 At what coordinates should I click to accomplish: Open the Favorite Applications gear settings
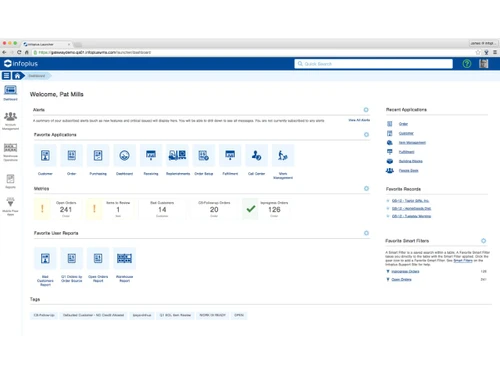[x=366, y=135]
